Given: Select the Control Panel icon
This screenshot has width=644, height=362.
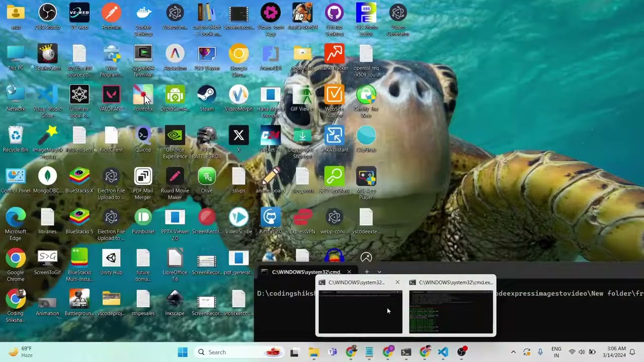Looking at the screenshot, I should point(16,179).
